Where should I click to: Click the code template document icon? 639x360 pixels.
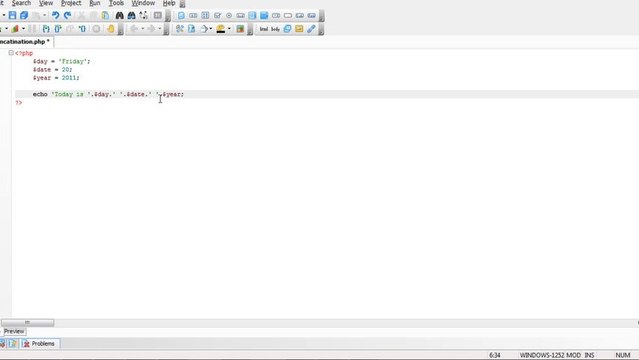point(191,29)
